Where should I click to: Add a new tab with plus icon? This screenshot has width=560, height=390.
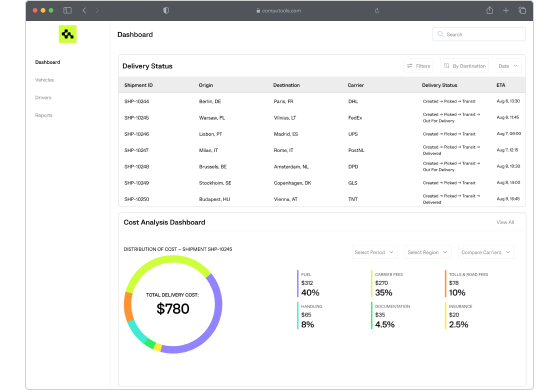(x=506, y=11)
